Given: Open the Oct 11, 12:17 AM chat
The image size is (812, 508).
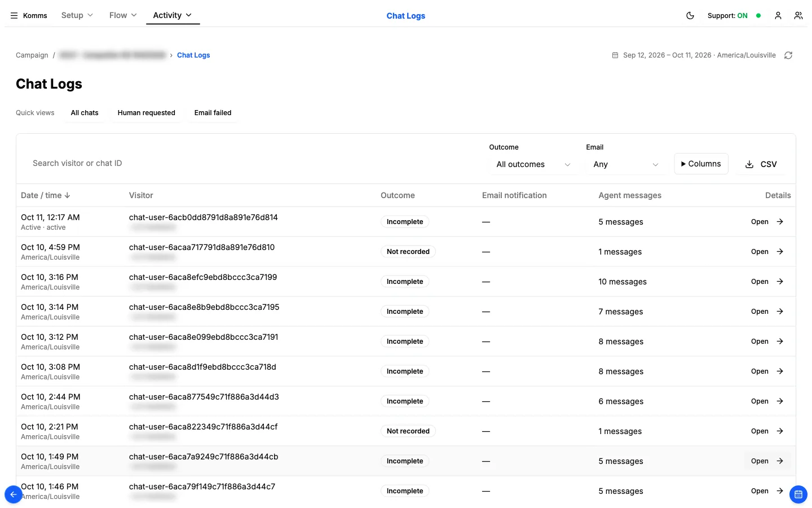Looking at the screenshot, I should 767,222.
